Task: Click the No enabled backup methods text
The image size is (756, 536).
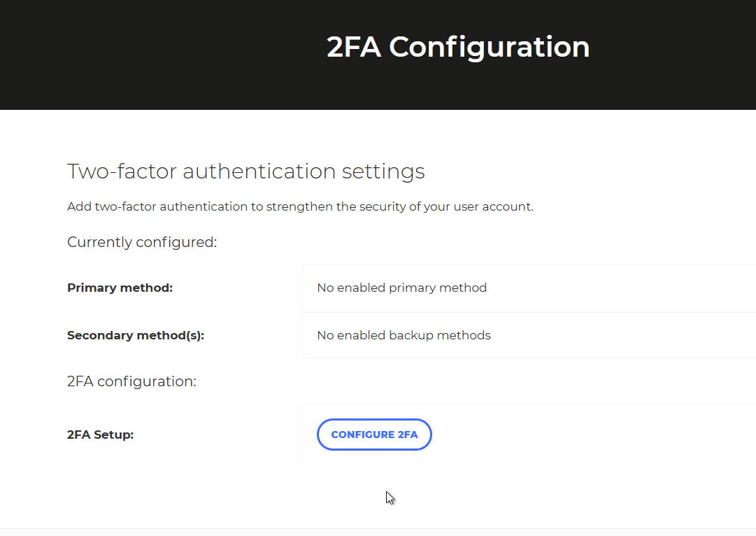Action: click(x=404, y=335)
